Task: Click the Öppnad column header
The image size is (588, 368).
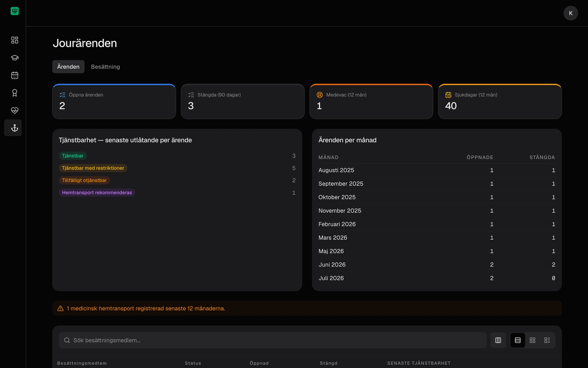Action: tap(259, 363)
